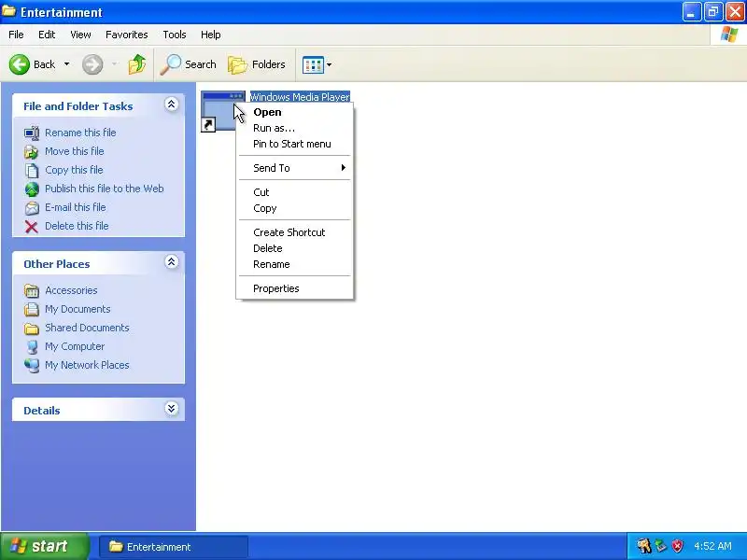The height and width of the screenshot is (560, 747).
Task: Choose Open in the context menu
Action: [295, 112]
